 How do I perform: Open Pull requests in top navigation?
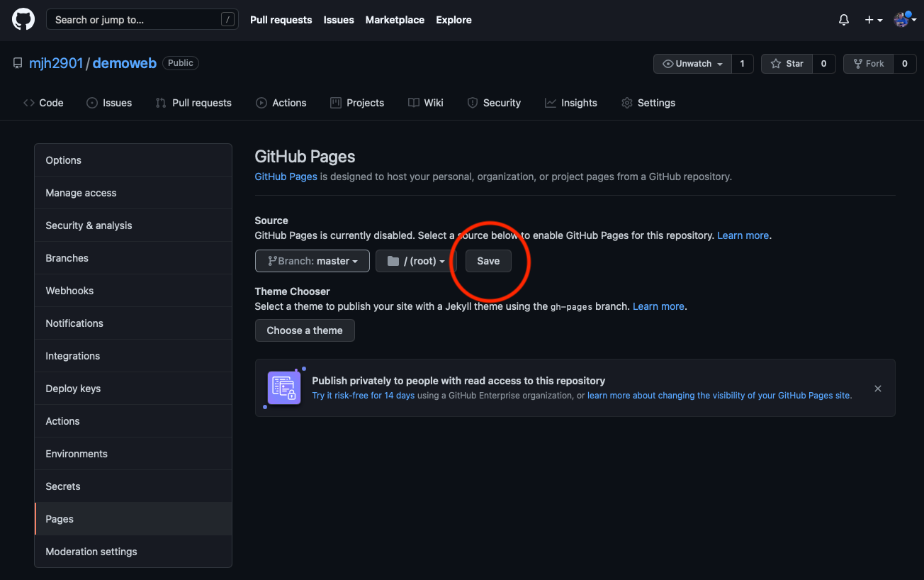click(x=281, y=20)
